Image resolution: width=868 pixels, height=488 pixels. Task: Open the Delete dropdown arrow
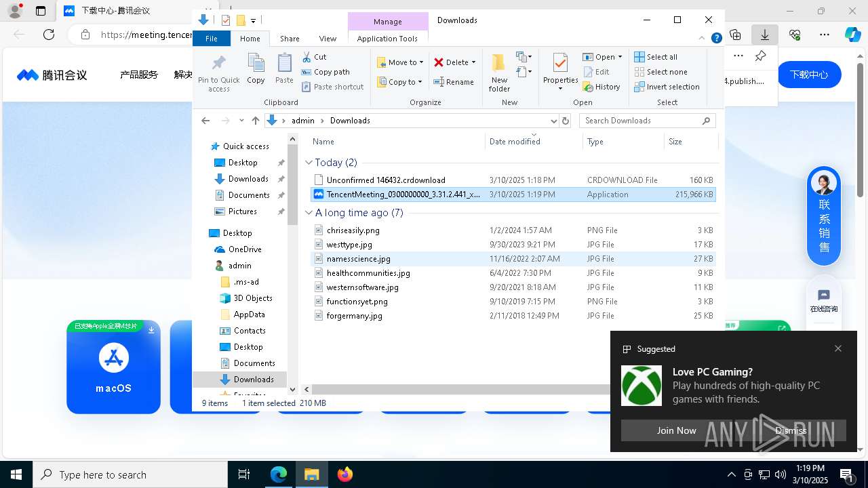point(473,62)
